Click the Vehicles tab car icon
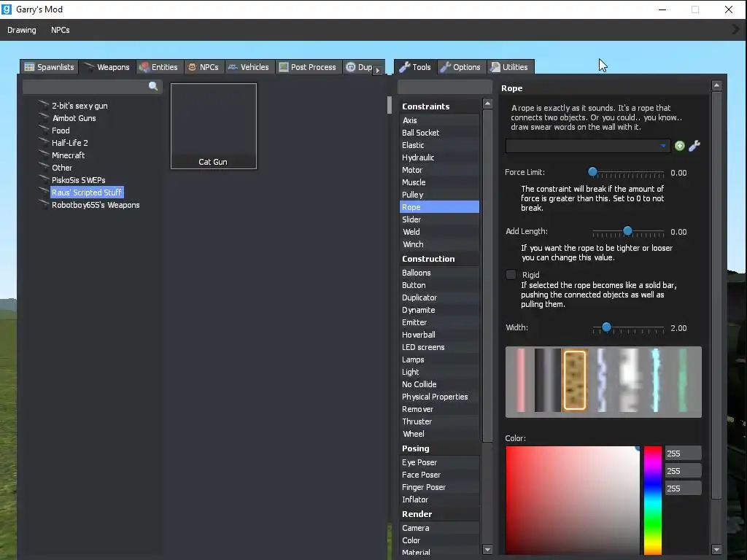 coord(233,67)
